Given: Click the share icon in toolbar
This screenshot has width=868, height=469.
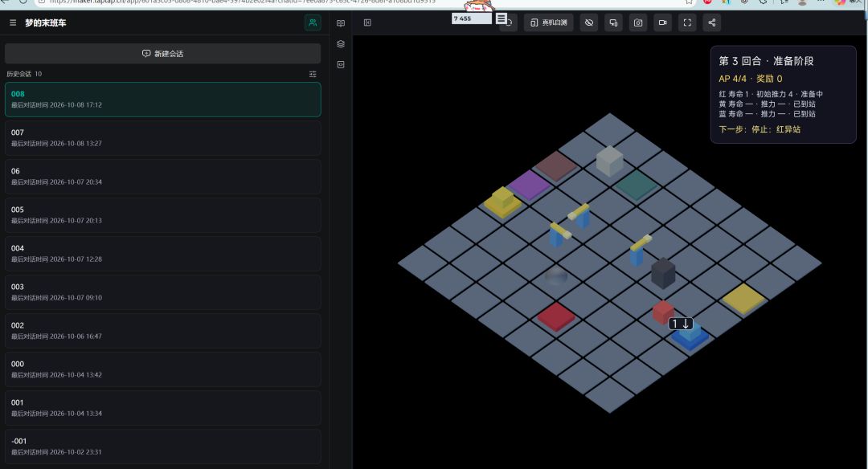Looking at the screenshot, I should coord(712,22).
